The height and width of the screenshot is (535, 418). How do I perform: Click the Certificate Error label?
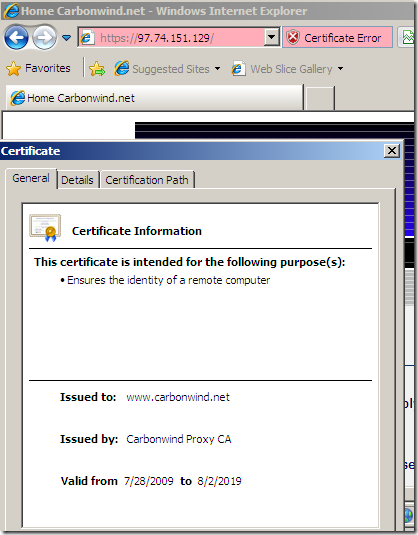pyautogui.click(x=343, y=38)
